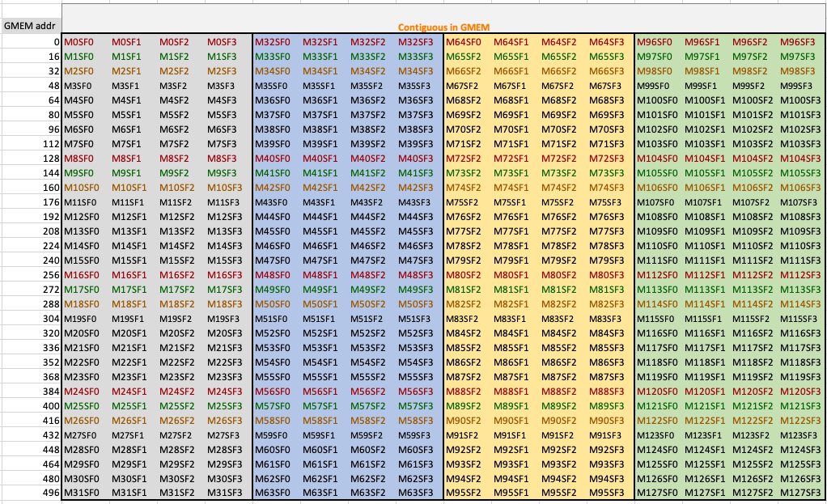The height and width of the screenshot is (504, 827).
Task: Select the red cell M0SF0
Action: [78, 42]
